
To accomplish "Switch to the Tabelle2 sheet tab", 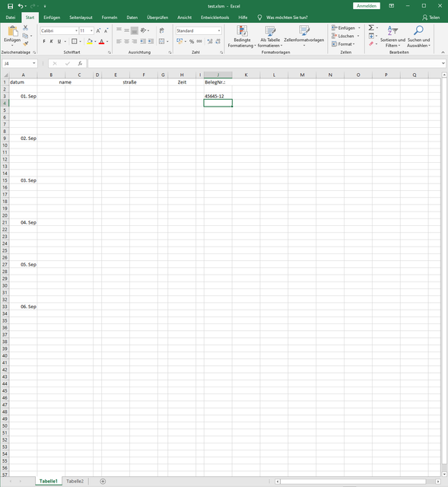I will point(75,482).
